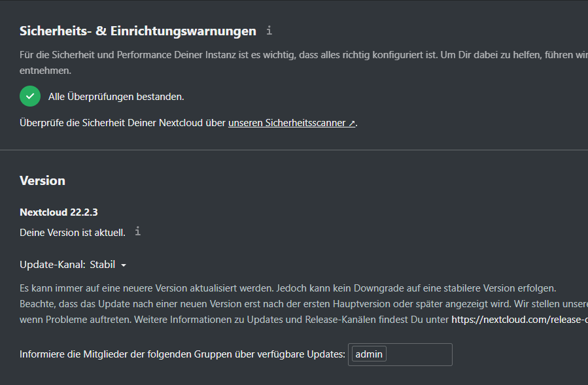Open info icon beside Sicherheits- & Einrichtungswarnungen heading
This screenshot has height=385, width=588.
(x=269, y=30)
